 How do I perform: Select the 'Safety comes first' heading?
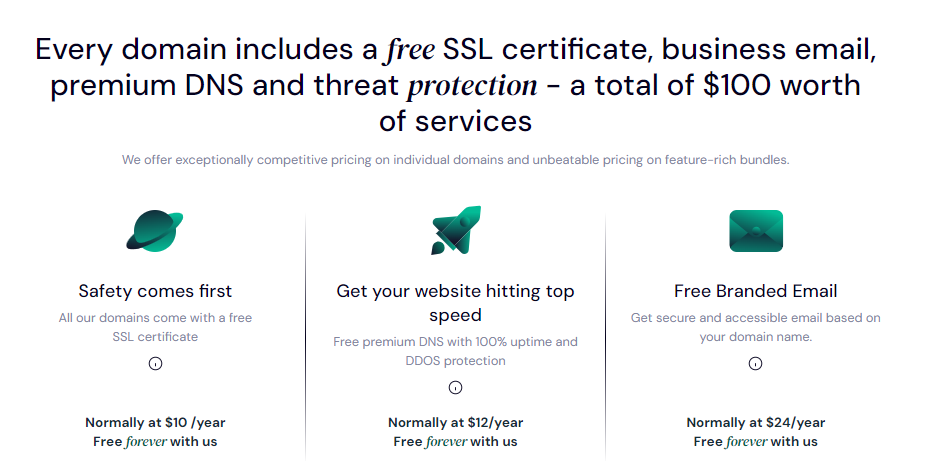coord(155,291)
